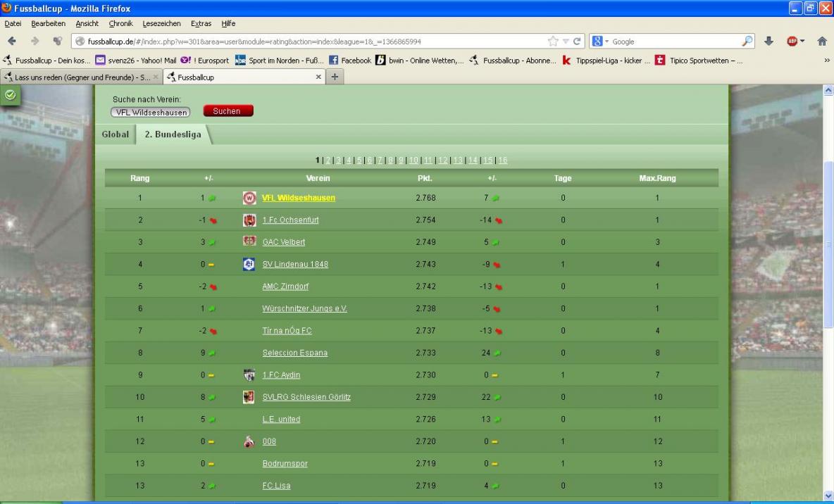
Task: Click the green checkmark icon at top left
Action: pyautogui.click(x=10, y=94)
